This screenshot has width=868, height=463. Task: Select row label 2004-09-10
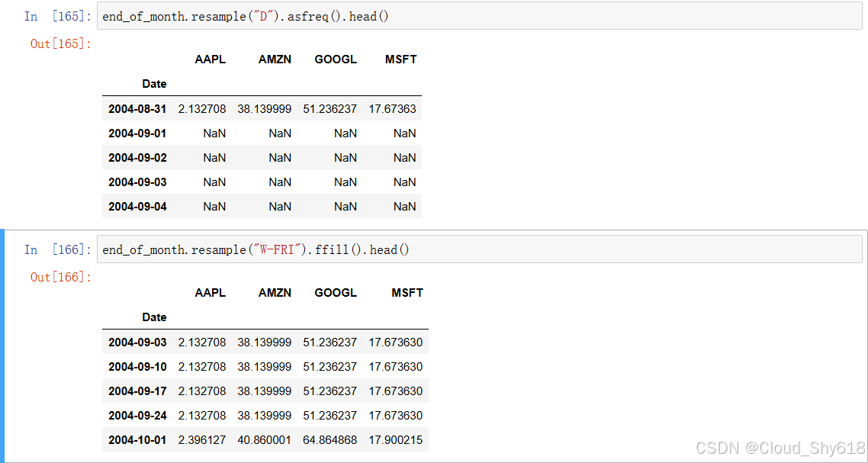tap(137, 367)
